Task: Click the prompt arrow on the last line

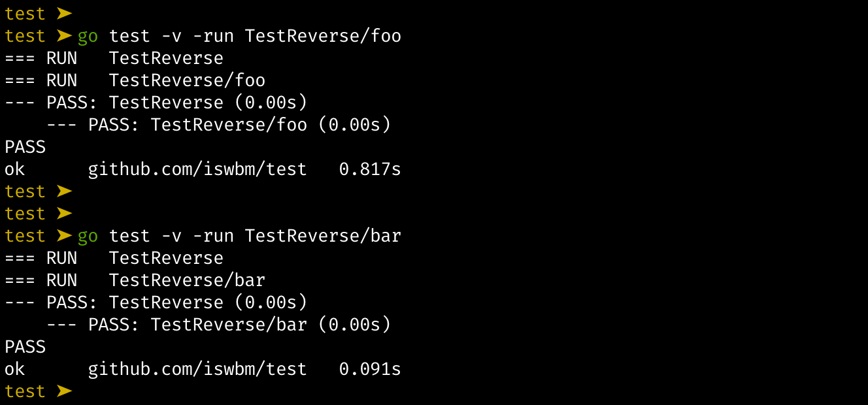Action: point(63,391)
